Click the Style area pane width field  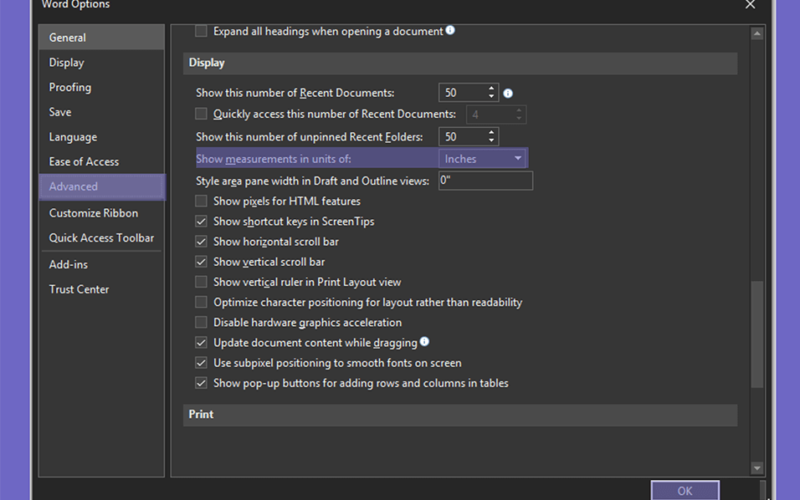click(x=485, y=181)
